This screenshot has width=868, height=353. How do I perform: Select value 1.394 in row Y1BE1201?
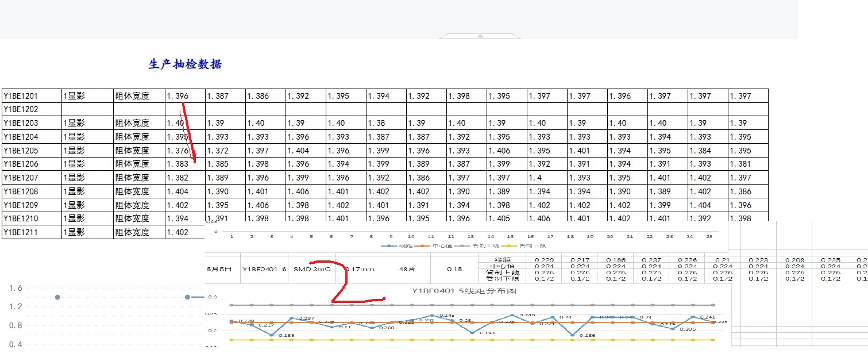click(379, 96)
